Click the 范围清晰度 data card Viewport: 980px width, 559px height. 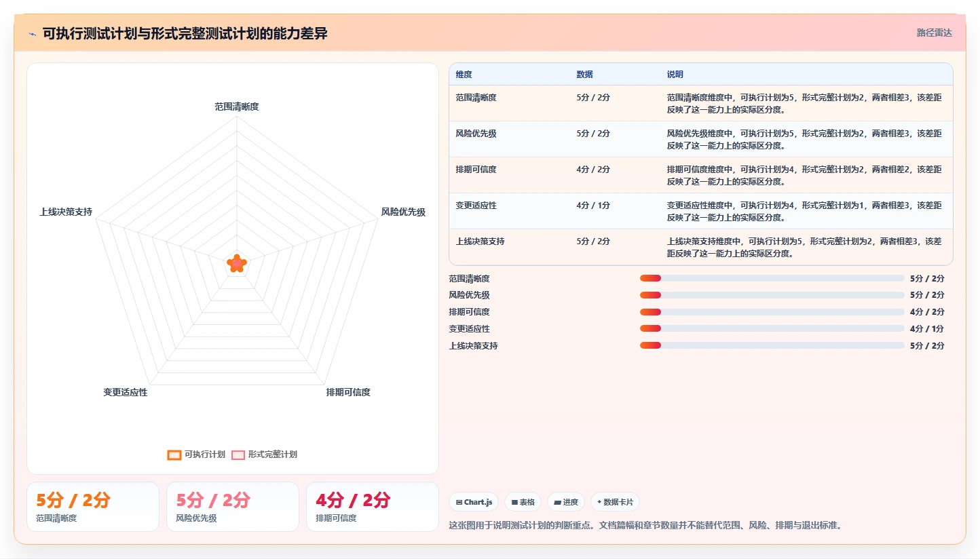point(93,507)
